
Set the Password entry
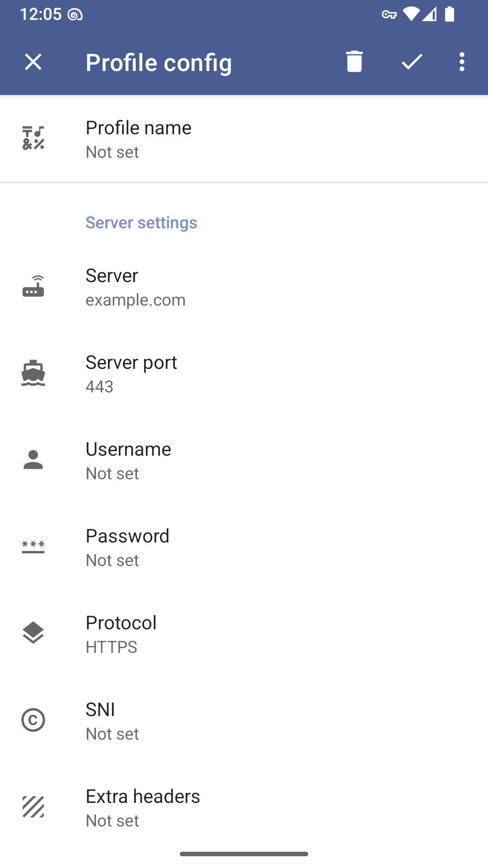pos(244,547)
